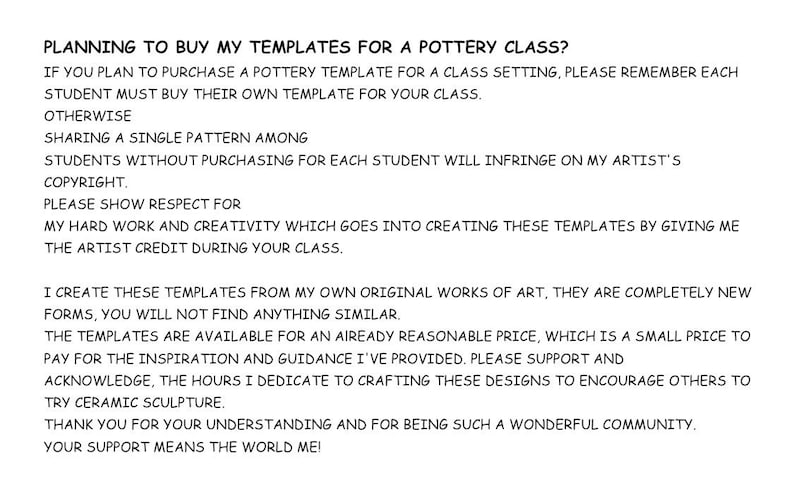Click the line 'The artist credit during your class.'

(x=193, y=248)
